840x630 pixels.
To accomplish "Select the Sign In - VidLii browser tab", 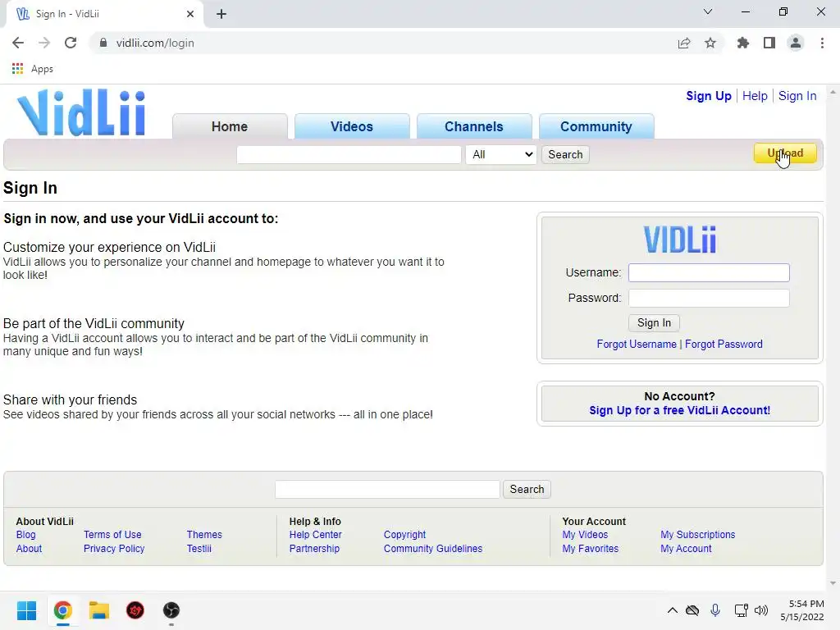I will [104, 14].
